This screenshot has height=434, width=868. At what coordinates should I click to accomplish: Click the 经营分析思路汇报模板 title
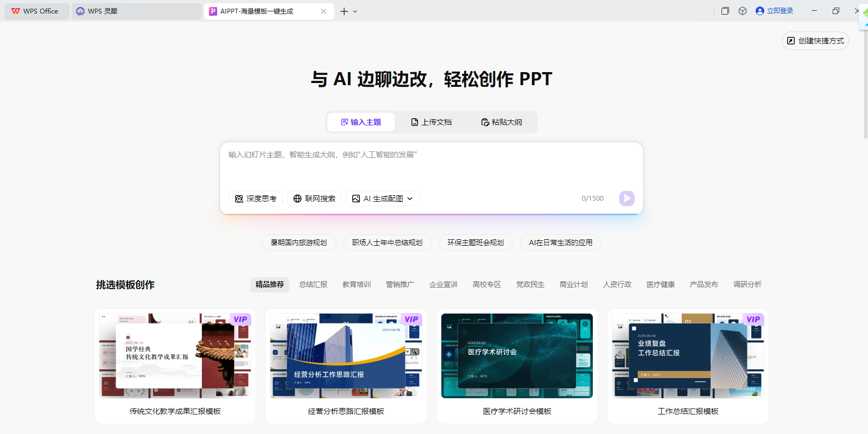click(346, 411)
